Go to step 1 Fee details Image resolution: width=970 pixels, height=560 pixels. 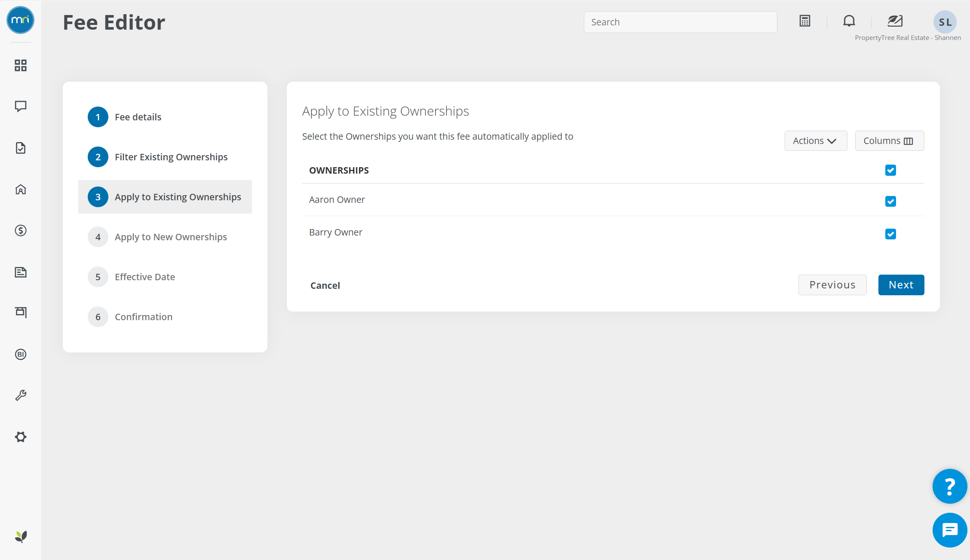(125, 117)
